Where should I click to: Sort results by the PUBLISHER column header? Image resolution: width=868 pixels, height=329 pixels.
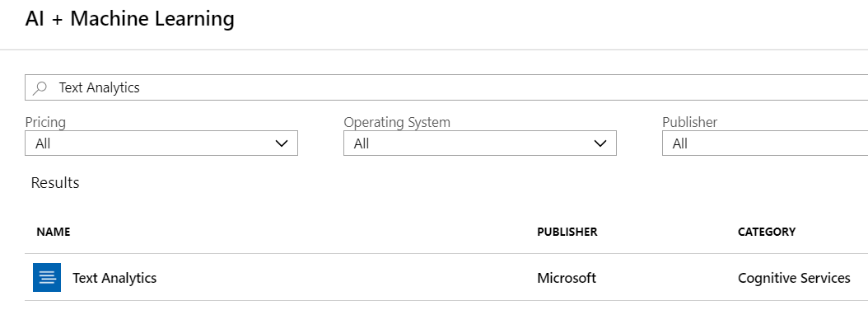(567, 232)
